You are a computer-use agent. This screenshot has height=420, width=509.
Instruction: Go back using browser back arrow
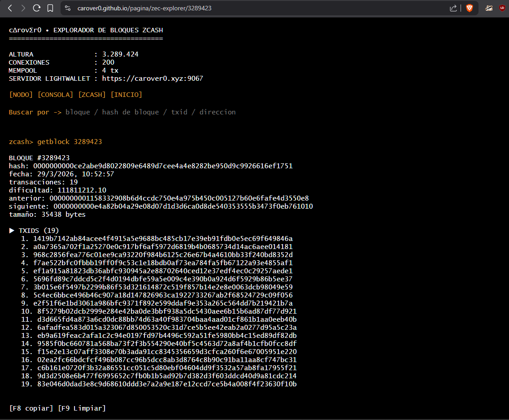(x=10, y=8)
